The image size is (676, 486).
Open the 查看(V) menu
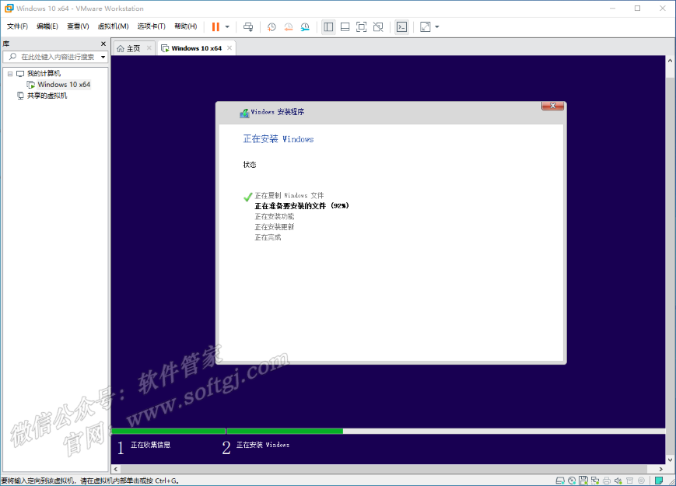pyautogui.click(x=78, y=26)
